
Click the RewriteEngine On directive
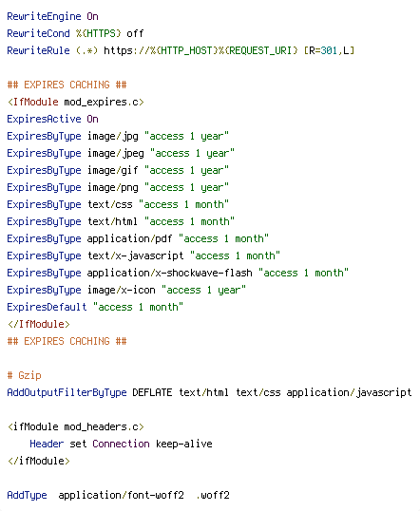(52, 16)
